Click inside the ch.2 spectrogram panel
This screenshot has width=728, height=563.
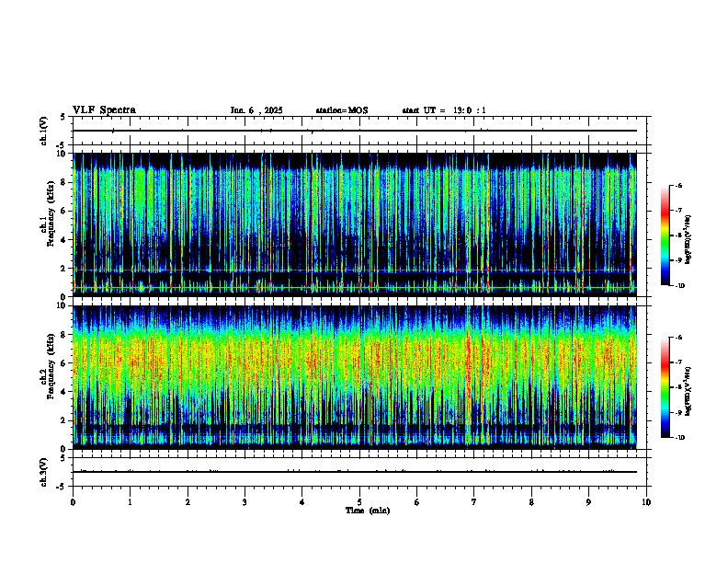click(x=355, y=377)
